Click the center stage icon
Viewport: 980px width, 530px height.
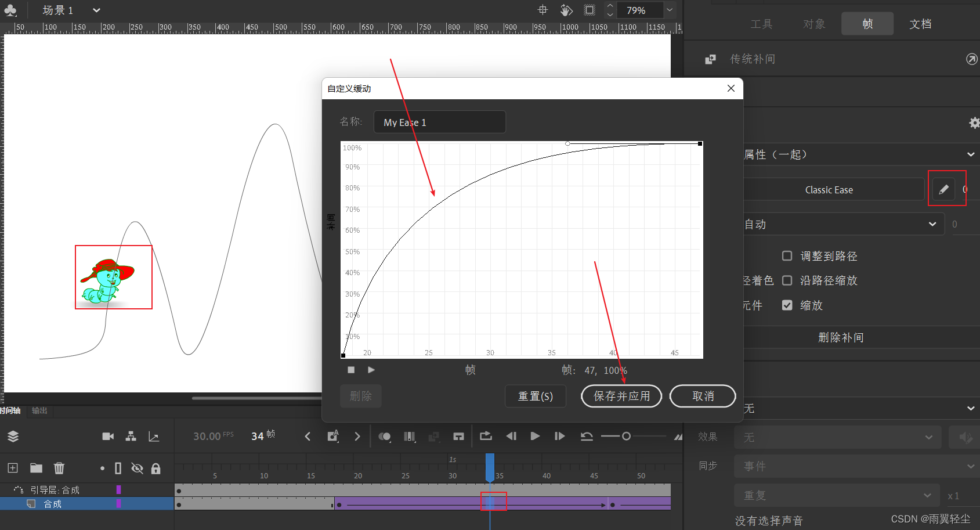pos(543,10)
